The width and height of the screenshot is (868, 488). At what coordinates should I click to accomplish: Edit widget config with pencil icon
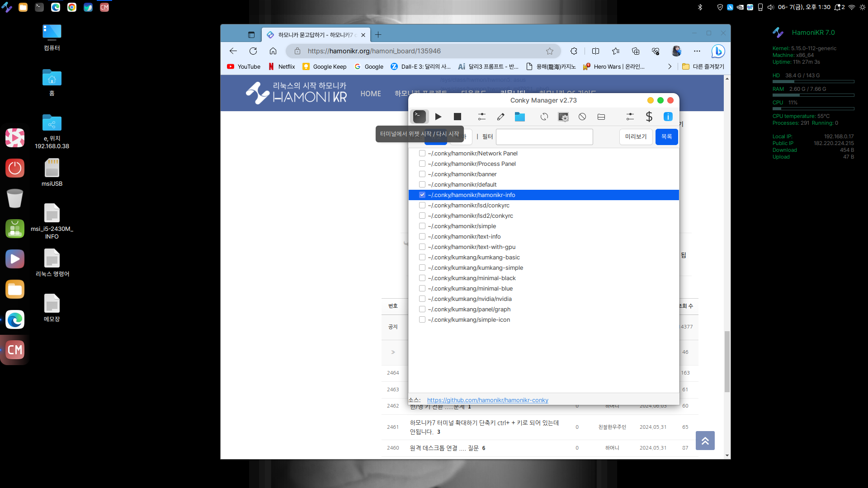[500, 117]
